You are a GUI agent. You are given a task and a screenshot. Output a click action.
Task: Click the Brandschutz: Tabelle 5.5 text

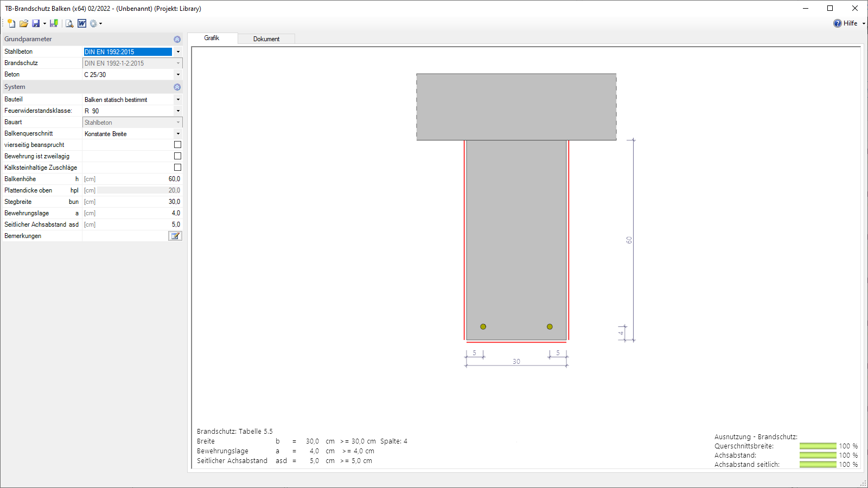tap(235, 432)
